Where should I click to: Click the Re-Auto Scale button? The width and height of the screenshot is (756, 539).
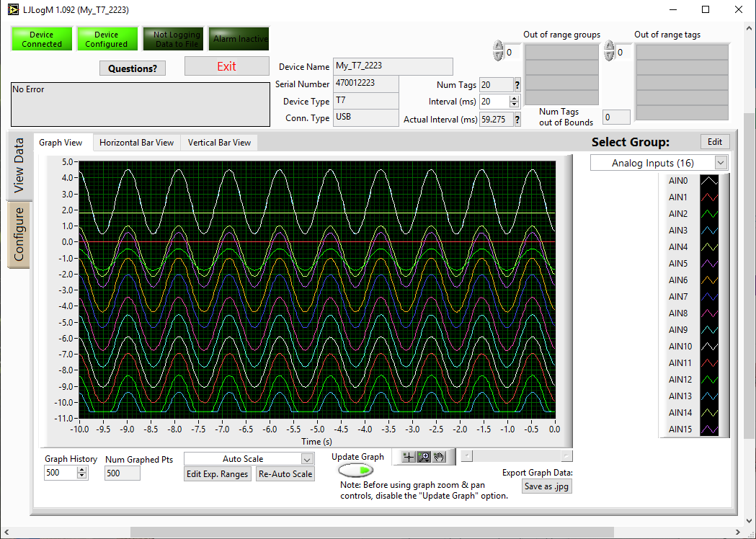[284, 473]
